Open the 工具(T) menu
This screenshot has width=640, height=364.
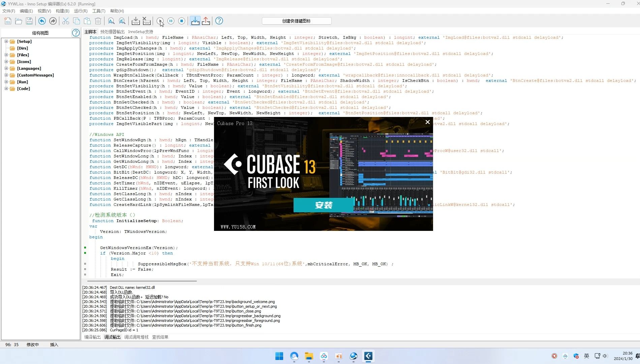coord(99,11)
